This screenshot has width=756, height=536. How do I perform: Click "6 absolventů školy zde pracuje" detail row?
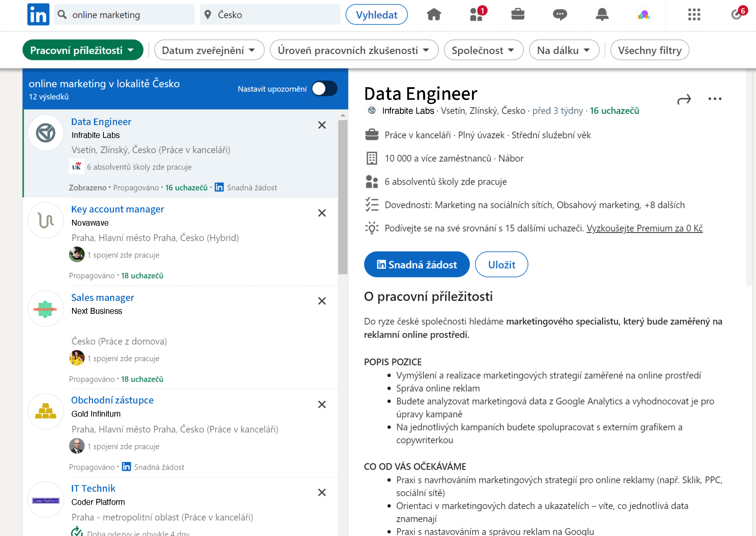pyautogui.click(x=436, y=181)
